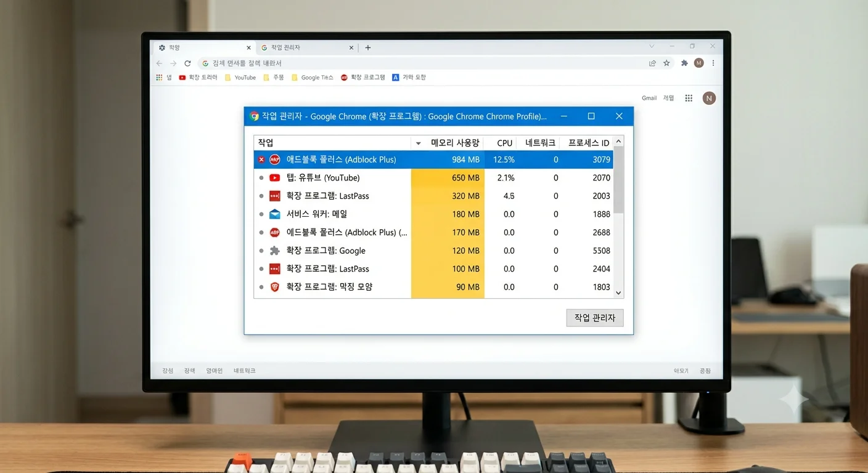Viewport: 868px width, 473px height.
Task: Click the 네트워크 footer link
Action: pyautogui.click(x=244, y=371)
